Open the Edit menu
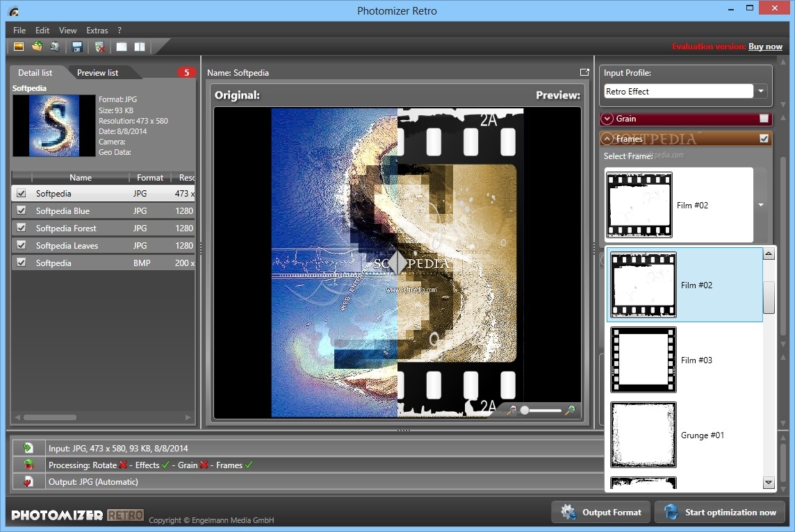795x532 pixels. click(42, 31)
